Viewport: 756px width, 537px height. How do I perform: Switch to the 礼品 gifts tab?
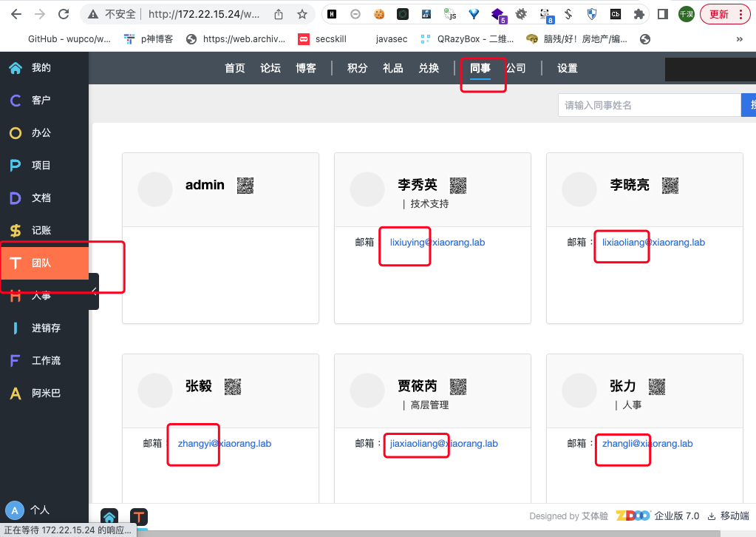(393, 69)
